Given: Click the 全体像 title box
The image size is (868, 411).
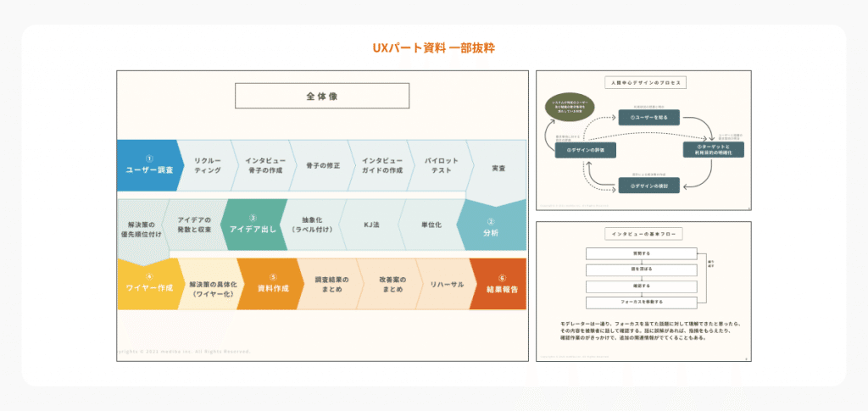Looking at the screenshot, I should pos(322,96).
